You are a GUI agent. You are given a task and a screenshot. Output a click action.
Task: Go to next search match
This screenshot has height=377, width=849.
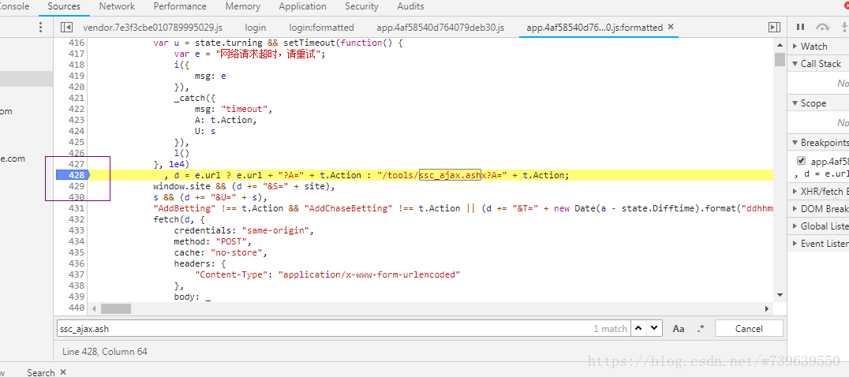click(x=655, y=328)
